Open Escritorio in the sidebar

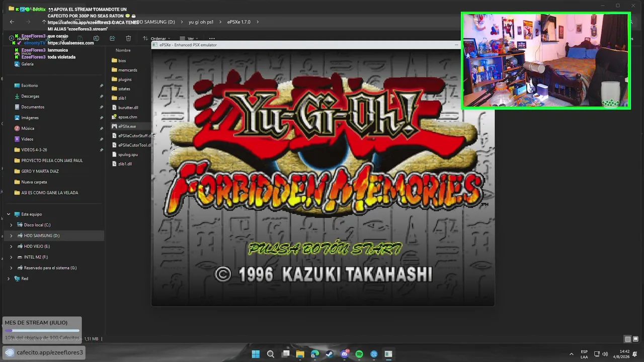[30, 85]
